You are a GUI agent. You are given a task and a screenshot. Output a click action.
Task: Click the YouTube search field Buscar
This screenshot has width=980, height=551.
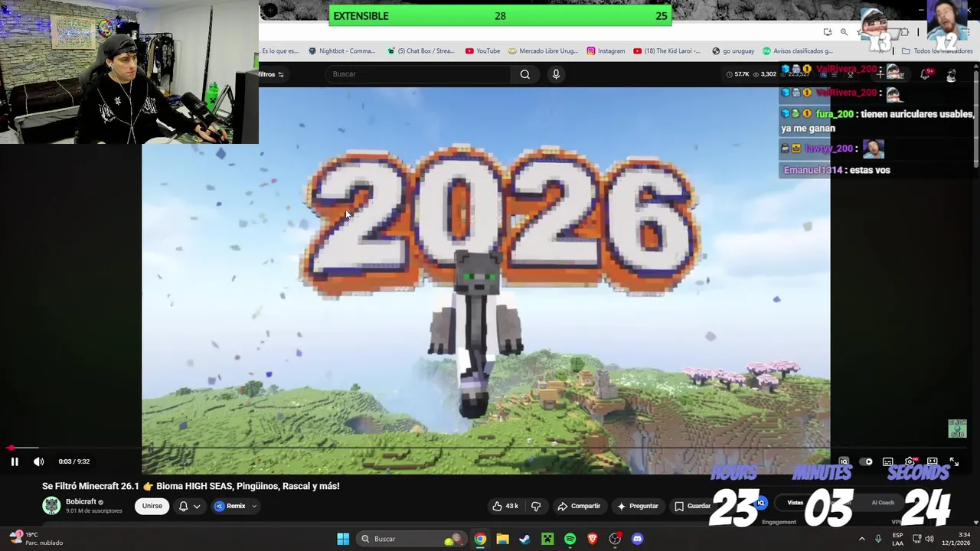point(420,74)
